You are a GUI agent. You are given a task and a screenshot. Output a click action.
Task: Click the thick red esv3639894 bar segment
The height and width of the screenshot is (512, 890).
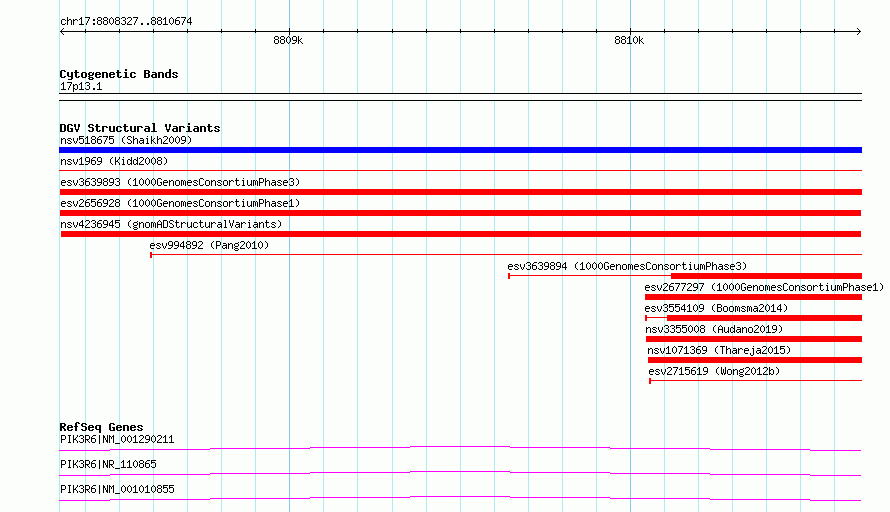766,276
